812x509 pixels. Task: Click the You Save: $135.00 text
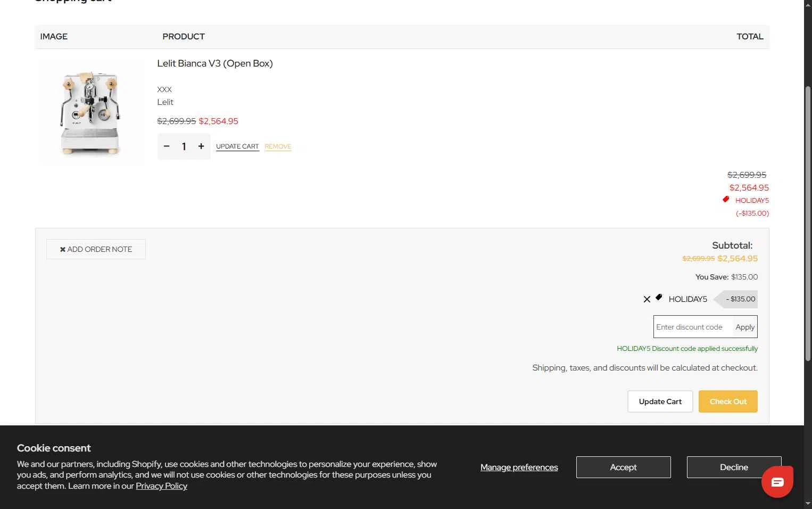[x=726, y=277]
